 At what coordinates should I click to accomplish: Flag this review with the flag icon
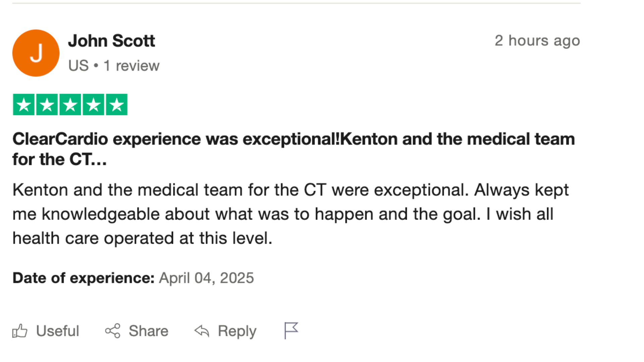pyautogui.click(x=291, y=330)
